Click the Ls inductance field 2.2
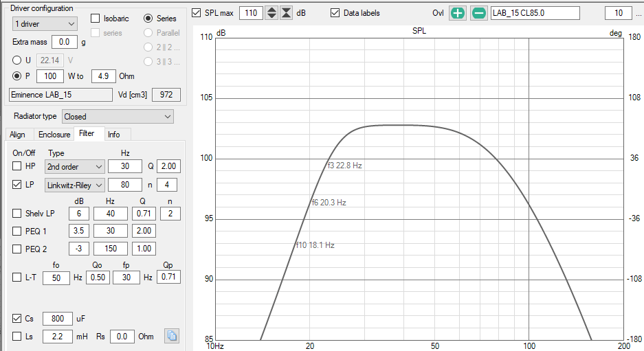Viewport: 644px width, 351px height. tap(58, 337)
